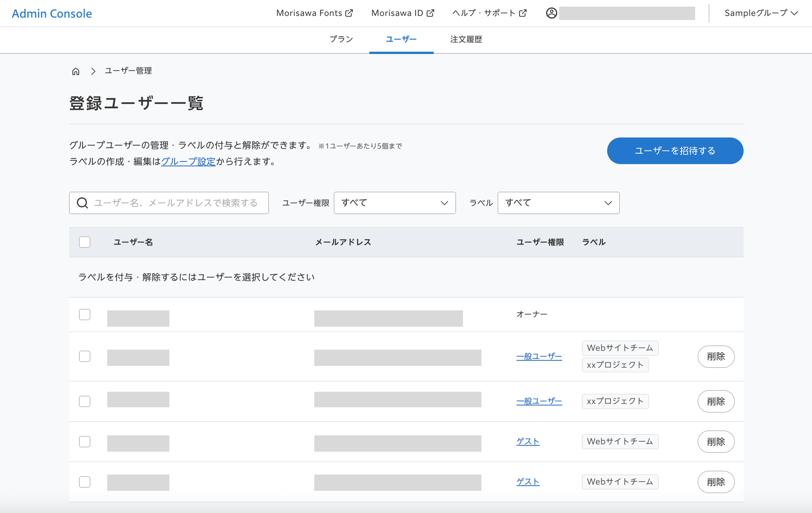Open the グループ設定 link

coord(188,162)
